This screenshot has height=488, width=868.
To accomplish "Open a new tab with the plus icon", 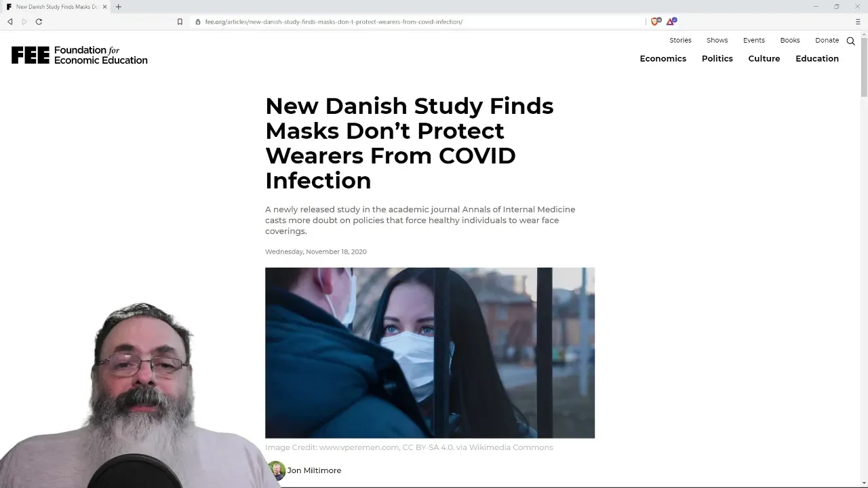I will (x=118, y=7).
